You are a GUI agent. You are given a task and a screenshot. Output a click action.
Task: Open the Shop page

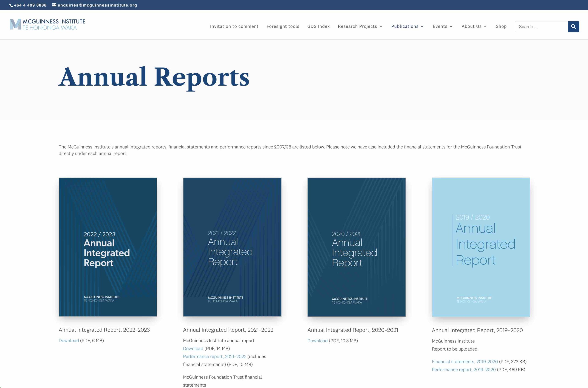click(501, 26)
